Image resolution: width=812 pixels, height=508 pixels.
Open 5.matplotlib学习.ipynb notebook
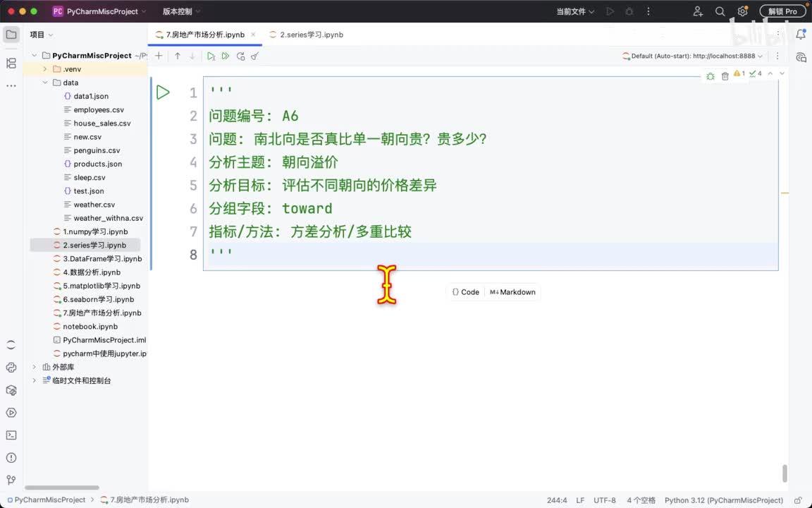click(x=97, y=286)
